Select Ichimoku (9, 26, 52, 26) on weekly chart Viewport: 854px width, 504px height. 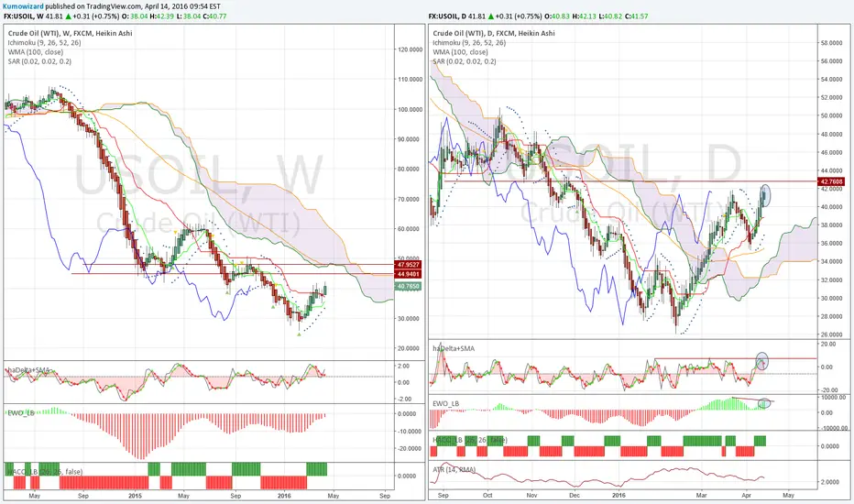45,42
